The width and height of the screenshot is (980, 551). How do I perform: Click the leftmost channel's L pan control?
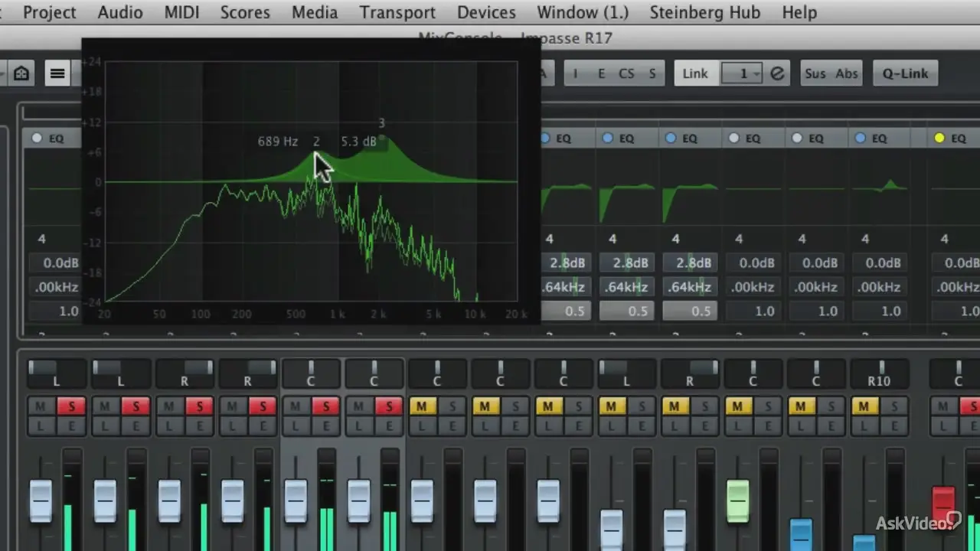click(56, 374)
